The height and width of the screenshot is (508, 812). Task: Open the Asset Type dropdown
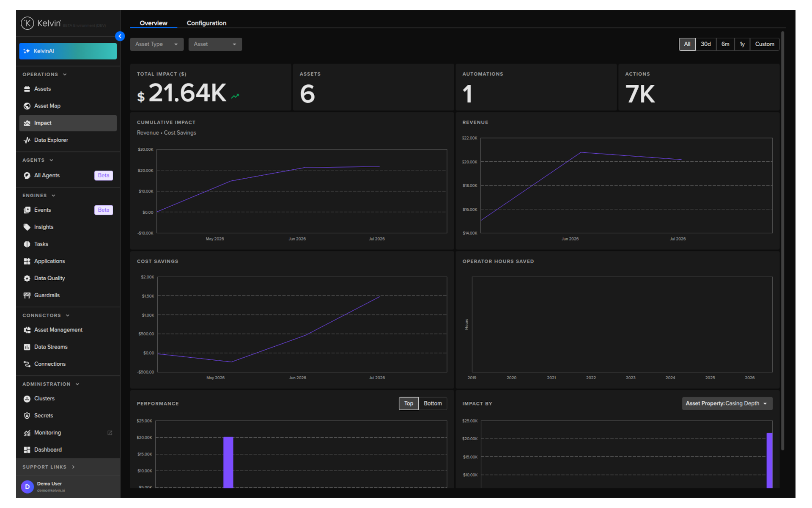tap(156, 44)
